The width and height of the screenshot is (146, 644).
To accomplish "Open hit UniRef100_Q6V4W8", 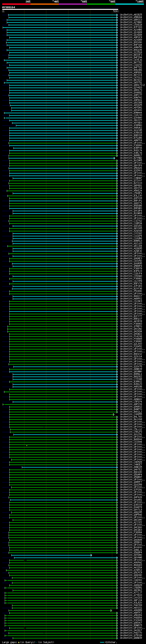I will coord(131,558).
